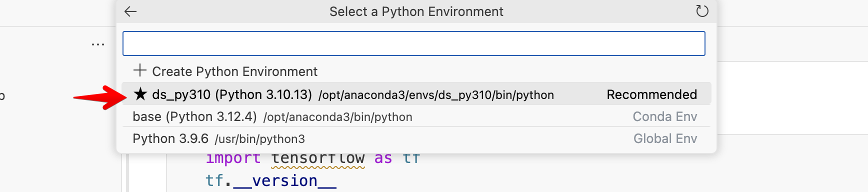
Task: Click the star icon beside ds_py310
Action: (140, 94)
